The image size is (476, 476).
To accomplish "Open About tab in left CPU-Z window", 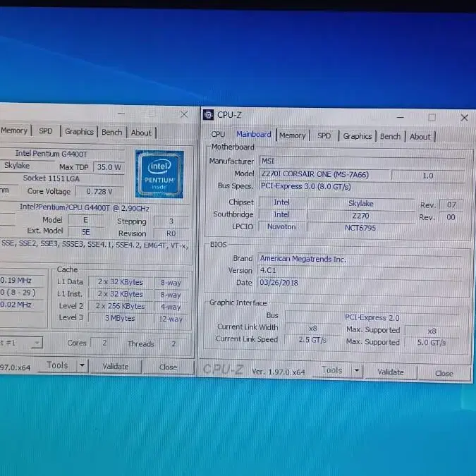I will coord(141,133).
